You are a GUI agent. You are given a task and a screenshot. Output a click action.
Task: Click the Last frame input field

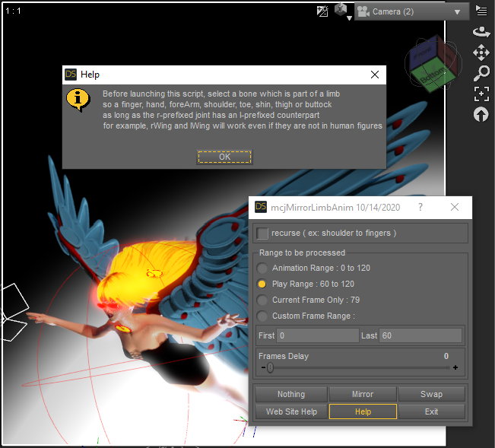point(420,335)
